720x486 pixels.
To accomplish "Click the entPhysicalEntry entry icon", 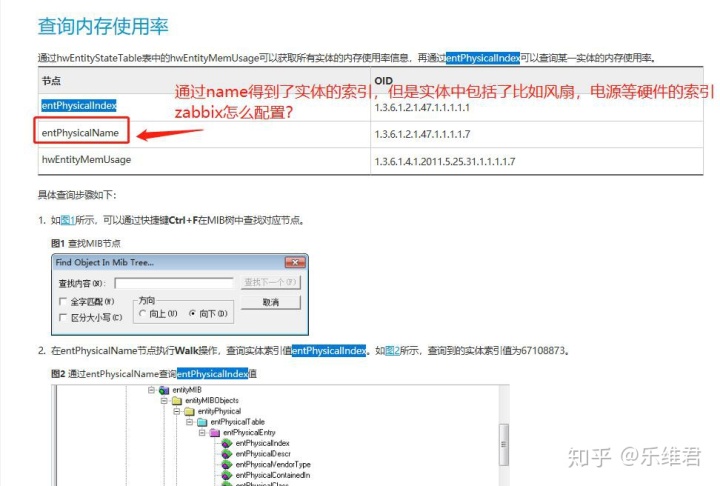I will pos(215,433).
